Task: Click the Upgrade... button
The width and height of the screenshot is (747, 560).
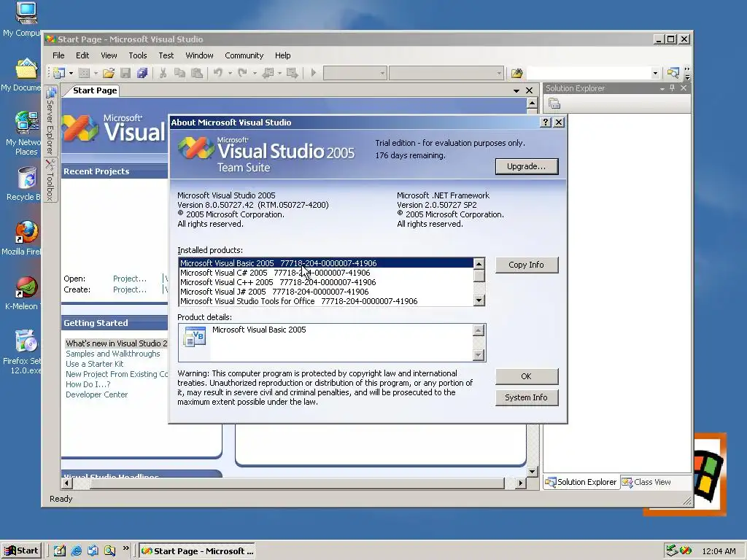Action: click(527, 166)
